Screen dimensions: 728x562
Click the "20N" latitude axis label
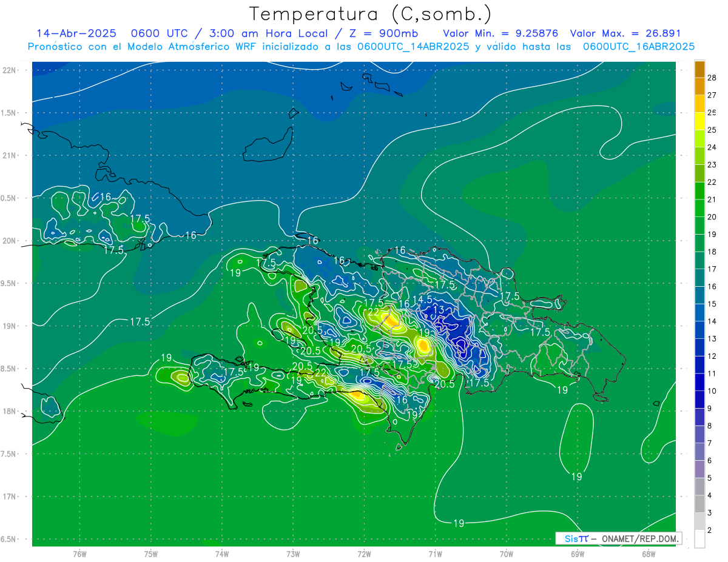(10, 241)
